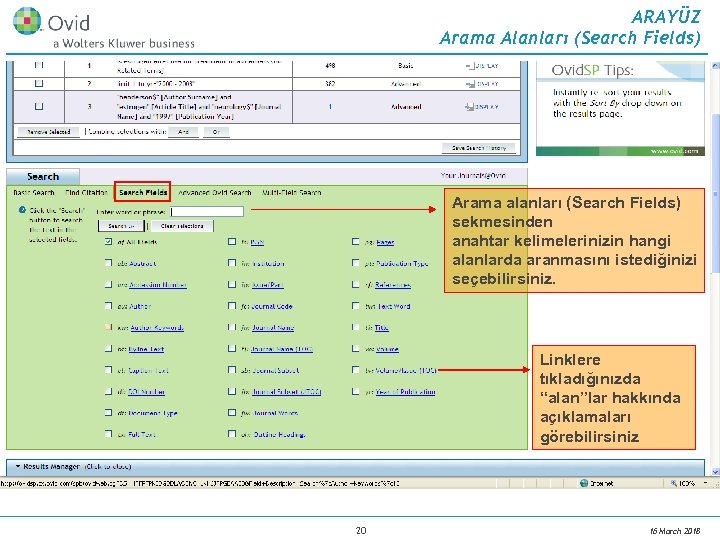
Task: Click Display icon for search row 3
Action: [x=469, y=107]
